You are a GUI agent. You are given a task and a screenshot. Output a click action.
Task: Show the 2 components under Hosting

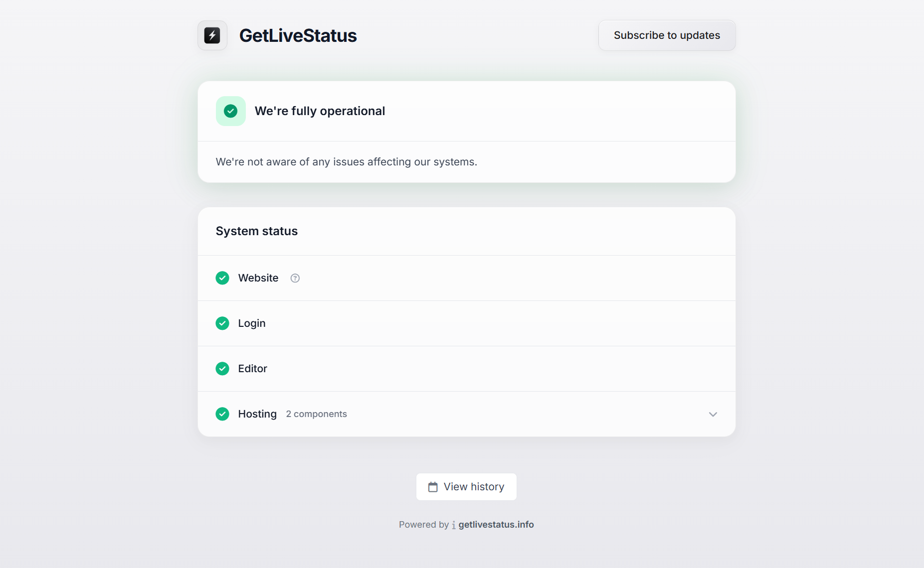[316, 414]
